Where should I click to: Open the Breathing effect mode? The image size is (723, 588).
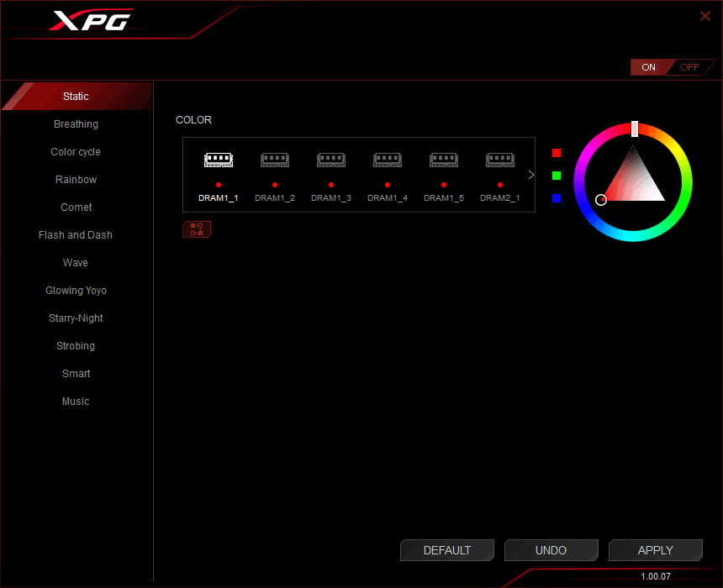click(76, 124)
